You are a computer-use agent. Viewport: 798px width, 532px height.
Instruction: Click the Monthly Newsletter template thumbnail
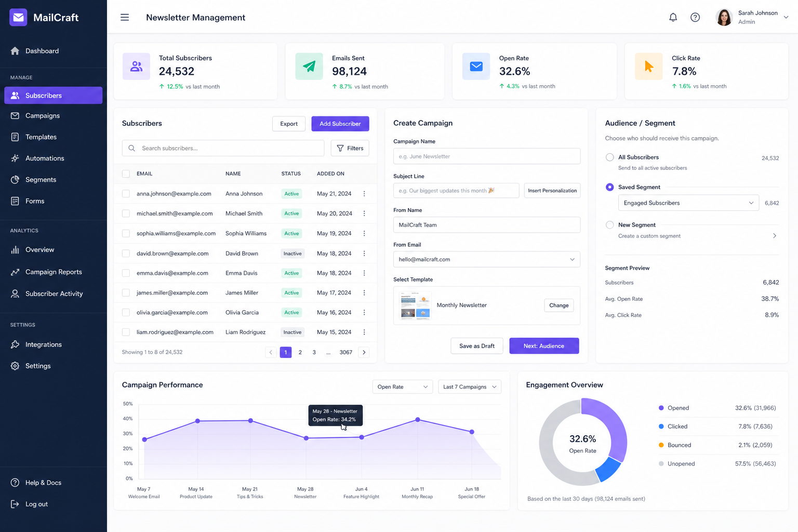tap(415, 305)
